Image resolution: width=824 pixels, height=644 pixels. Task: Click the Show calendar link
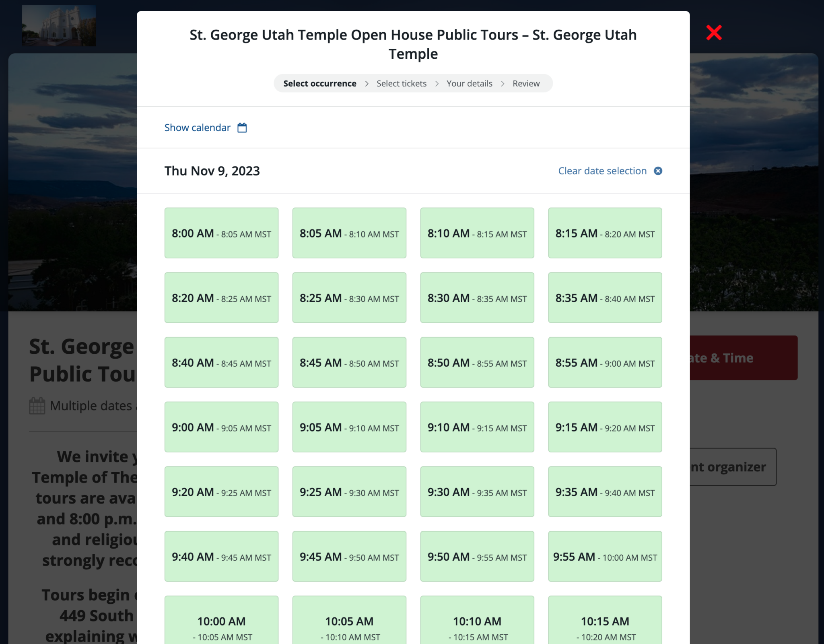click(197, 128)
